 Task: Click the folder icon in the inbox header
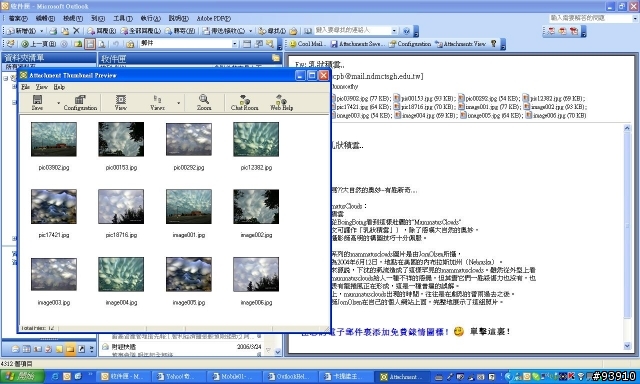click(x=276, y=58)
